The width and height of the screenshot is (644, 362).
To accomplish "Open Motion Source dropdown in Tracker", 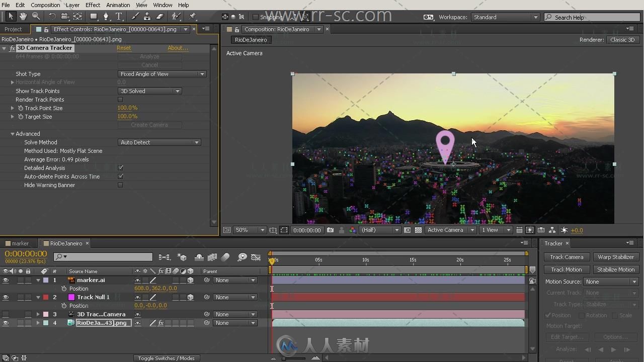I will point(611,282).
